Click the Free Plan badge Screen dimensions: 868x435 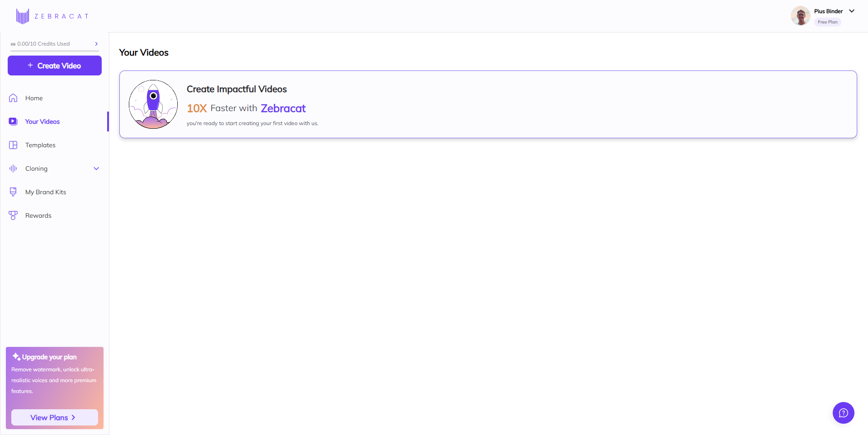827,22
